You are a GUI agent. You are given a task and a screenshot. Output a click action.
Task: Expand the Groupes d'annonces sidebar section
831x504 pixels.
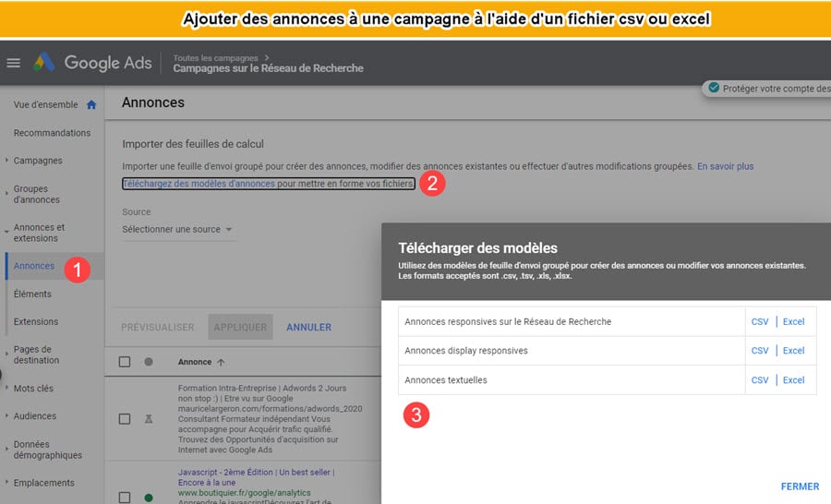[x=6, y=194]
